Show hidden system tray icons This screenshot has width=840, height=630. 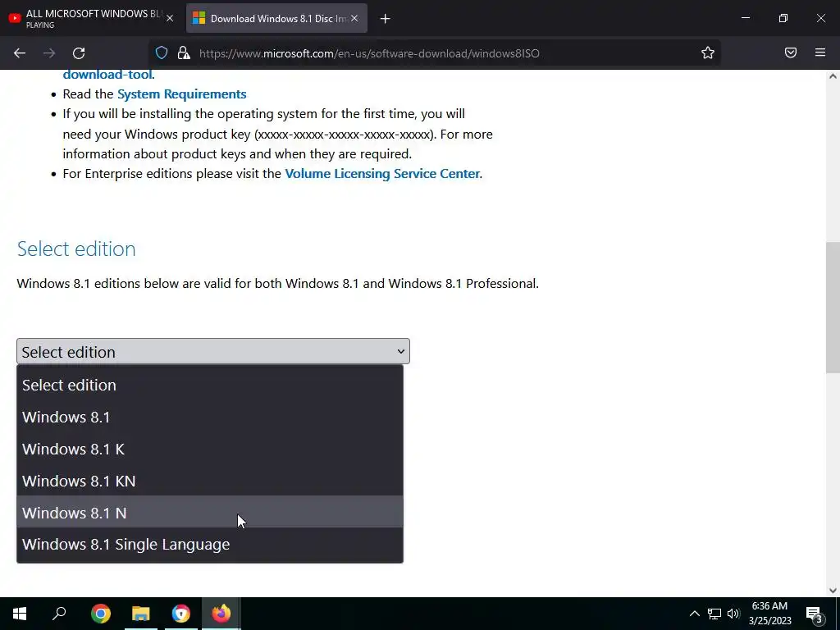694,614
